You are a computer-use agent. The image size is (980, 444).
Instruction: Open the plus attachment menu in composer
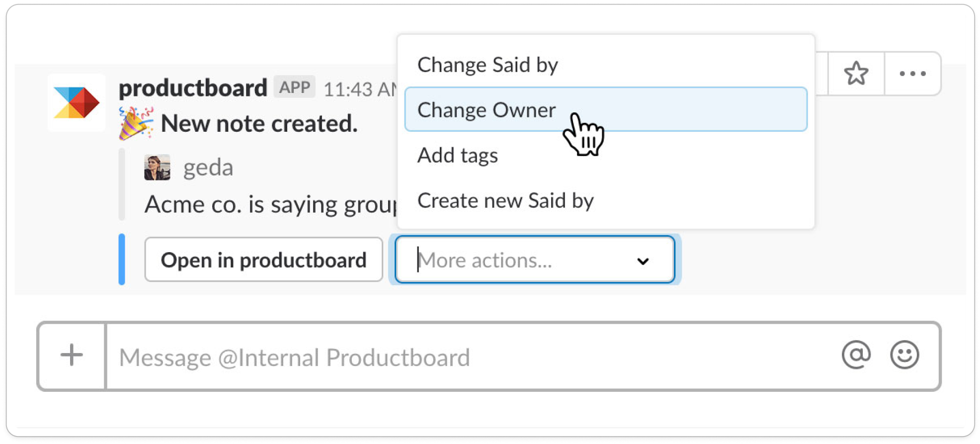[72, 355]
